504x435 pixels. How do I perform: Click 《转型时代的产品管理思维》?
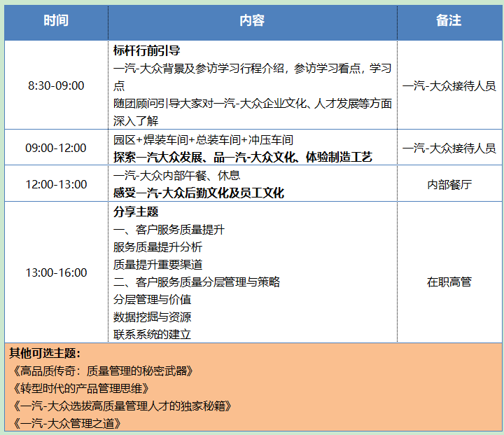pos(80,388)
